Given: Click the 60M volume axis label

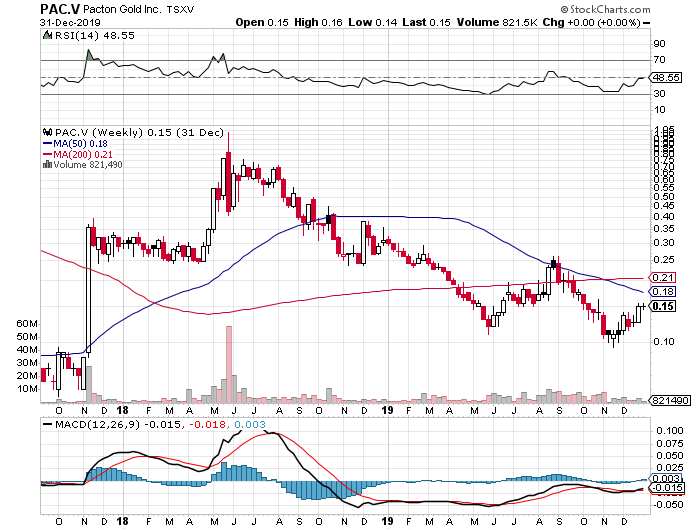Looking at the screenshot, I should pyautogui.click(x=27, y=324).
